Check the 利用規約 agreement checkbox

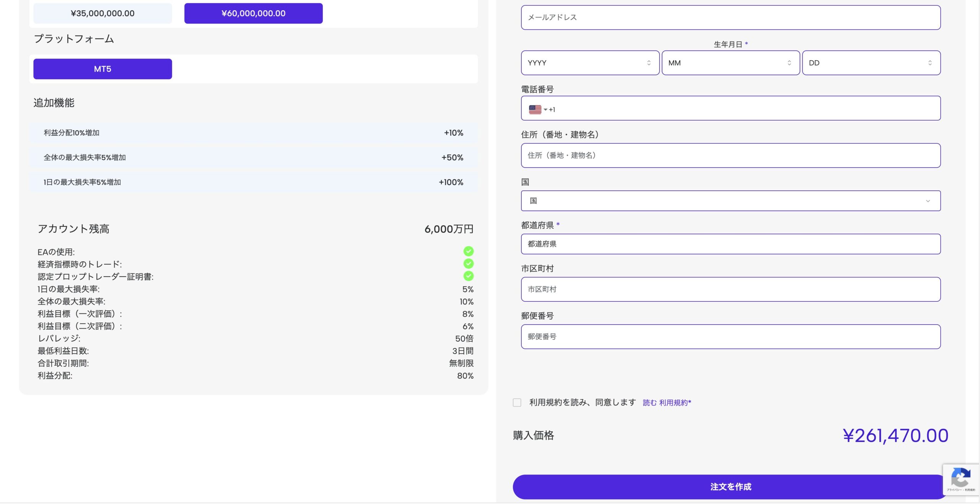[x=517, y=403]
